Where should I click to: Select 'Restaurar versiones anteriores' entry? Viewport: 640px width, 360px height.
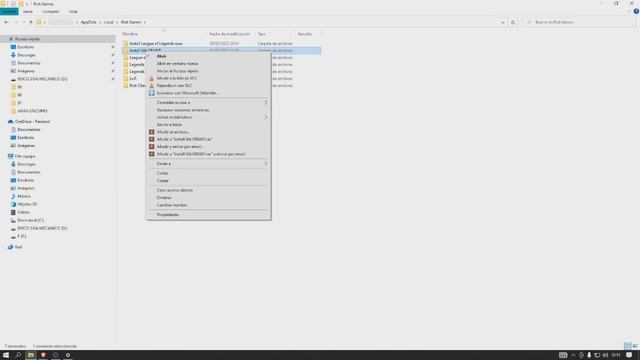pyautogui.click(x=183, y=110)
